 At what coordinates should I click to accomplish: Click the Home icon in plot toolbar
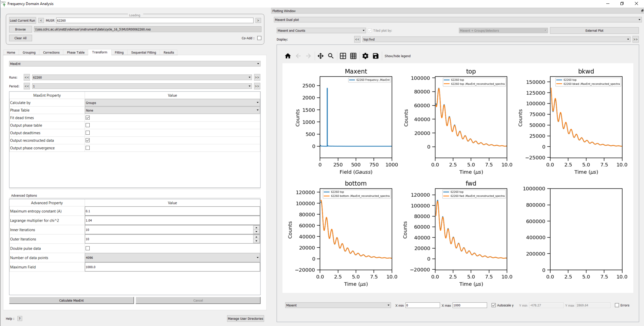coord(288,56)
